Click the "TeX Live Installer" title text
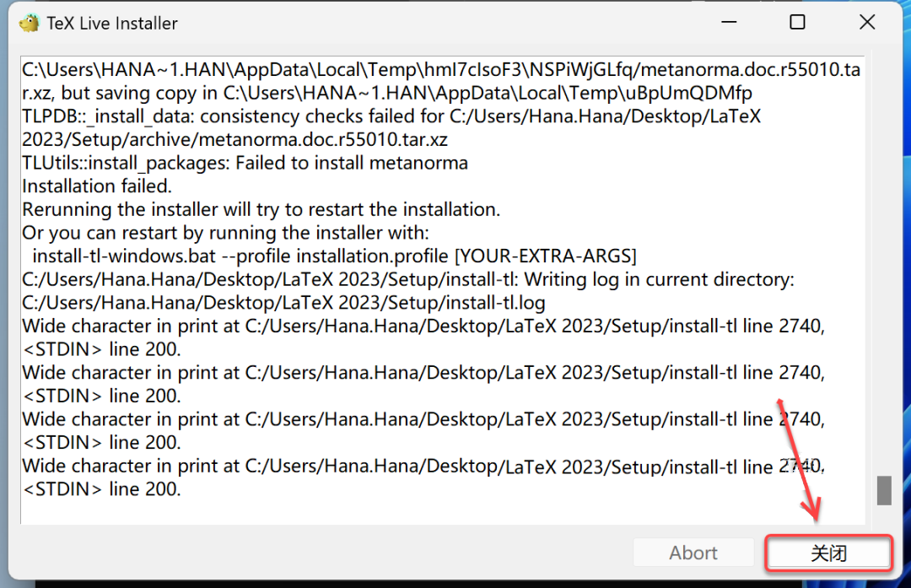Screen dimensions: 911x588 [112, 24]
